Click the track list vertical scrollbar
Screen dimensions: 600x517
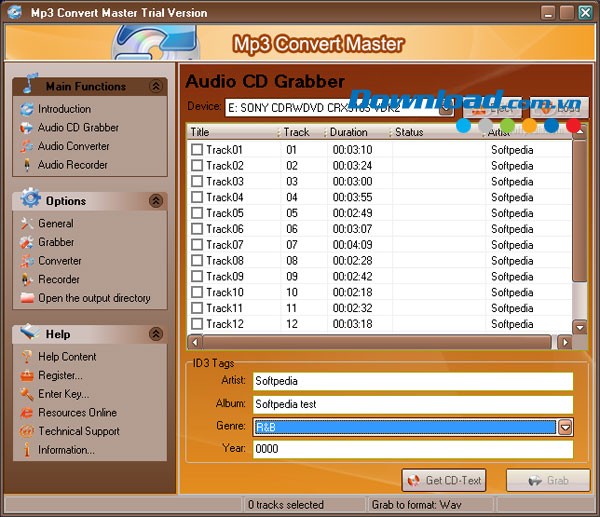580,230
